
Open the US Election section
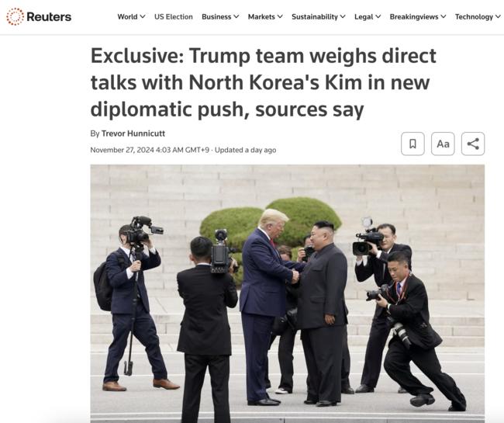[174, 17]
